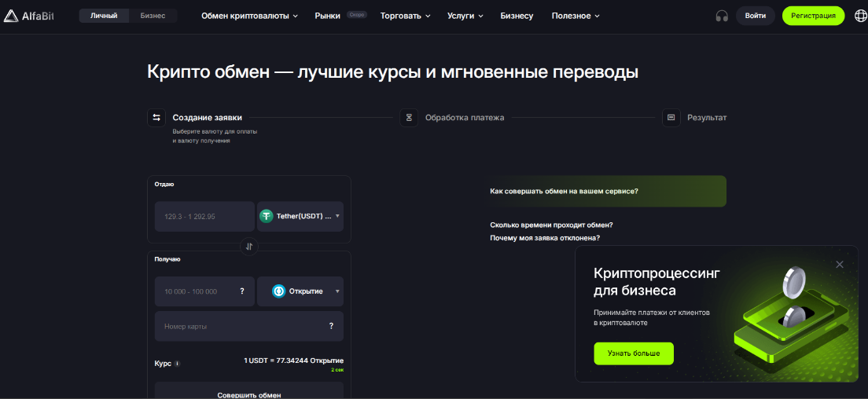Open 'Сколько времени проходит обмен?' question
Image resolution: width=868 pixels, height=399 pixels.
pyautogui.click(x=551, y=225)
